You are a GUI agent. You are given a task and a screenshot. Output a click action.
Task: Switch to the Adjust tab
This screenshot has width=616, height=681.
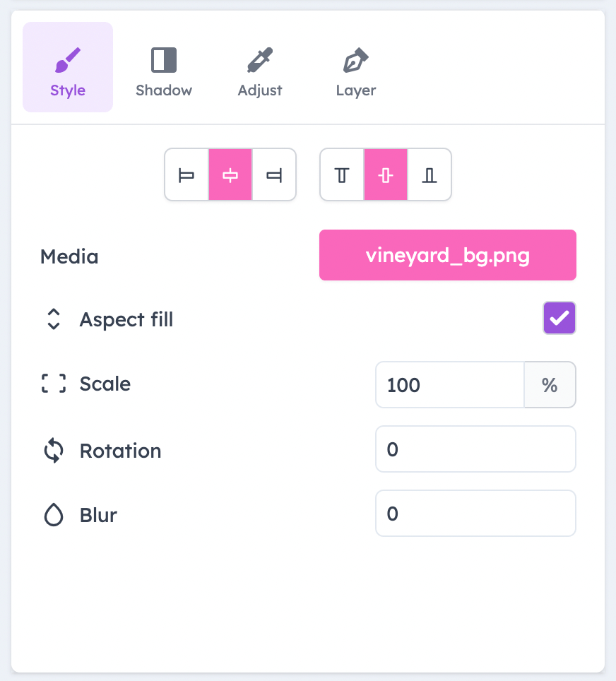click(260, 67)
